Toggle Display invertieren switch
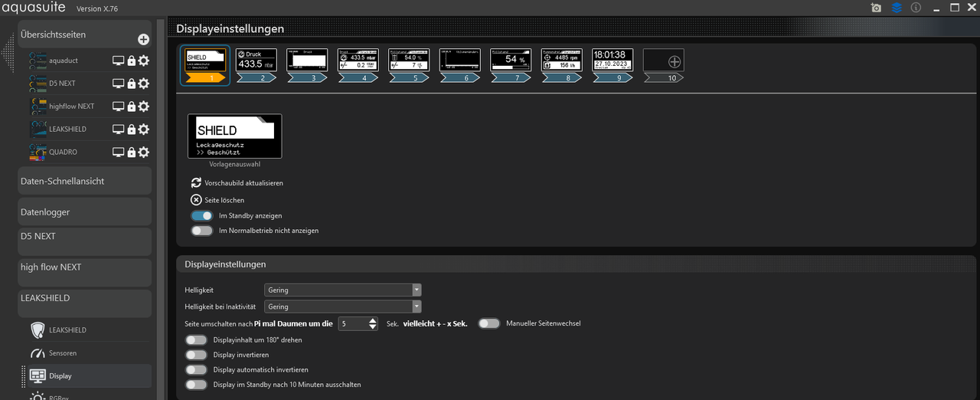 point(196,355)
